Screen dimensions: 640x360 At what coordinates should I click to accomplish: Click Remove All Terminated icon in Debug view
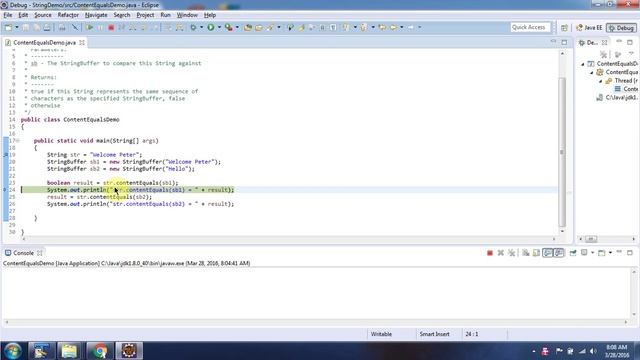pos(603,54)
